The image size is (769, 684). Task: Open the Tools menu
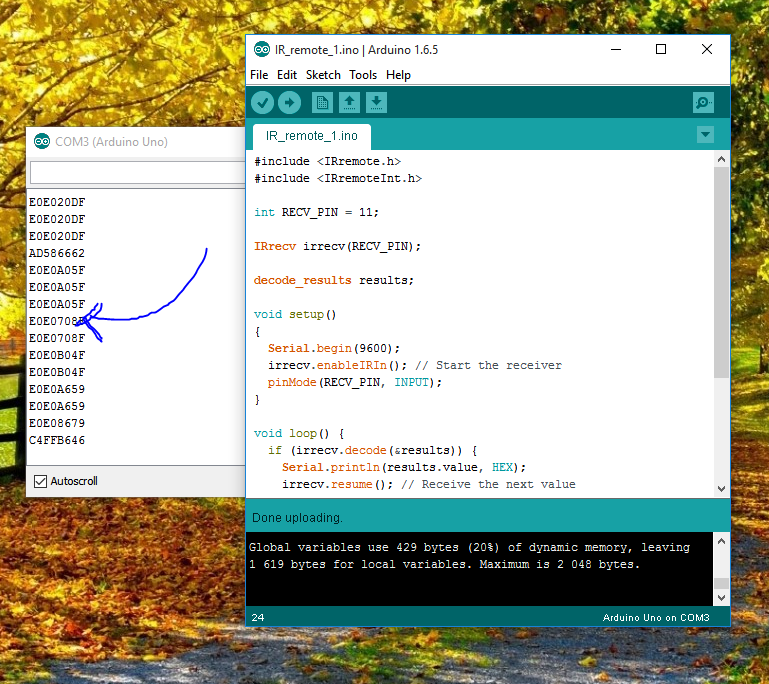coord(363,75)
